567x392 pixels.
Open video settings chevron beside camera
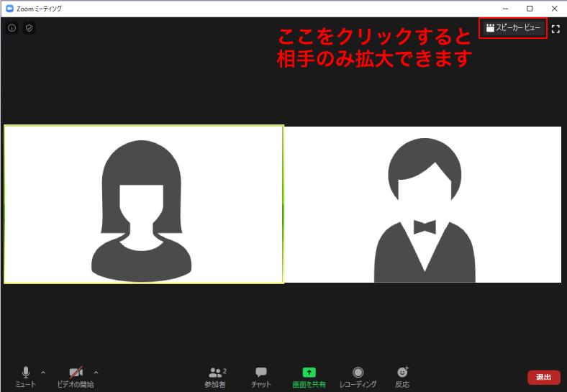[96, 373]
